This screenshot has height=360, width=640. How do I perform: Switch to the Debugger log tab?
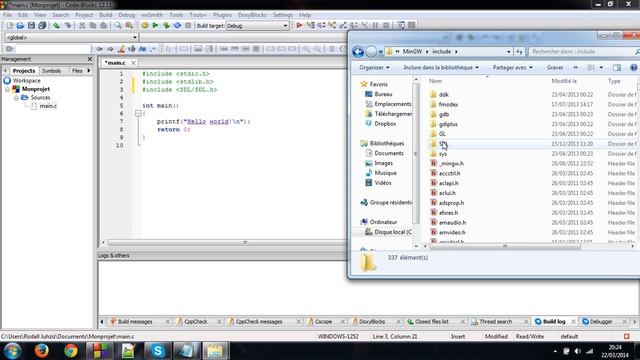[x=601, y=322]
